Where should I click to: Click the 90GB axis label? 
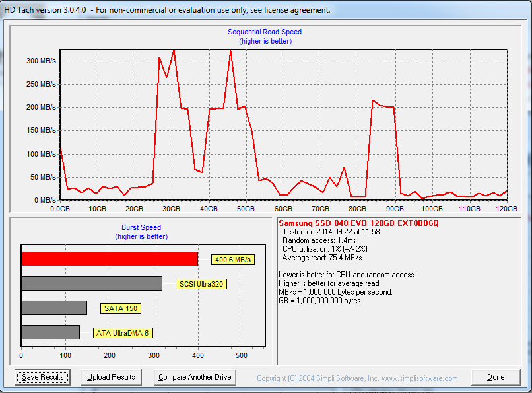click(395, 209)
